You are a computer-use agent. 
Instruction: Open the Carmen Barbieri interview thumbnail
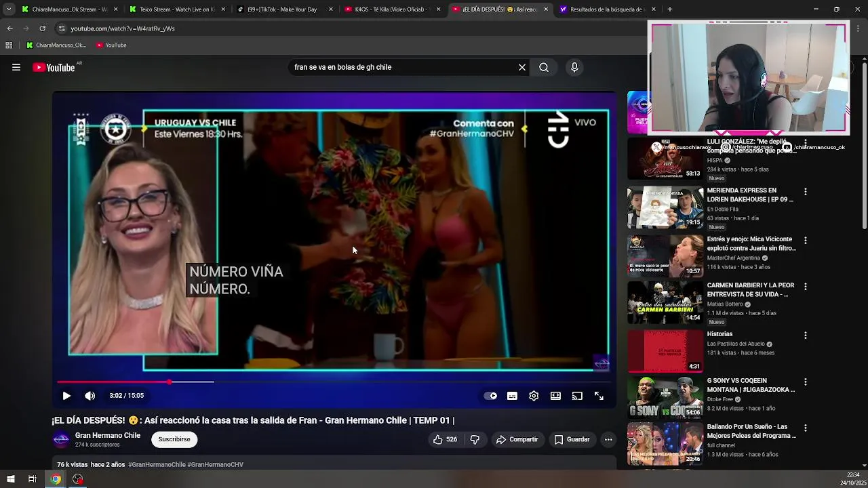point(665,302)
